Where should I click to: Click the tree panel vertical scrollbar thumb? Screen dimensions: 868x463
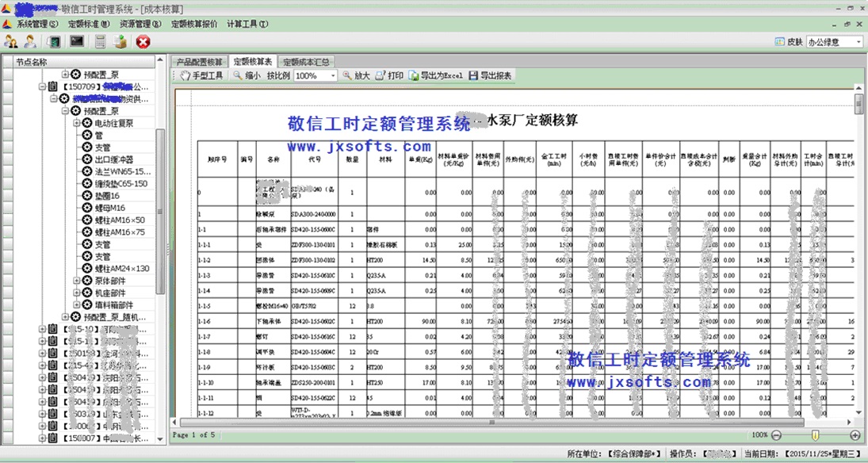pyautogui.click(x=161, y=212)
